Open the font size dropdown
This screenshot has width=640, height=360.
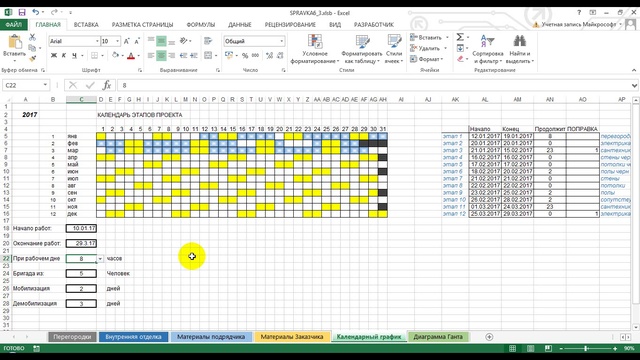click(x=118, y=41)
